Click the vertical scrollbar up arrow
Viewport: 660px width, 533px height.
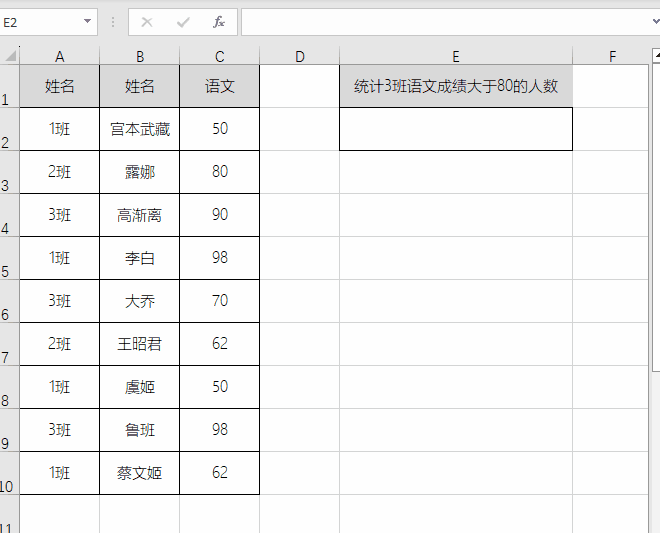tap(656, 55)
